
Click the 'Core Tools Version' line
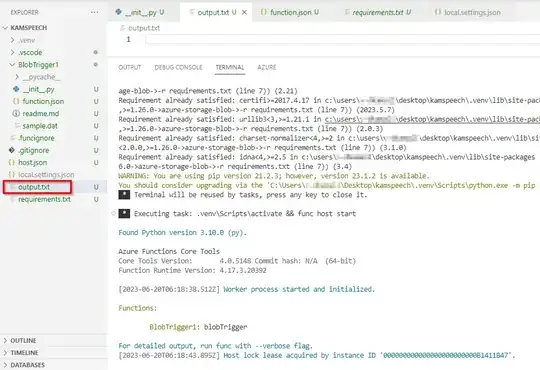pos(237,261)
